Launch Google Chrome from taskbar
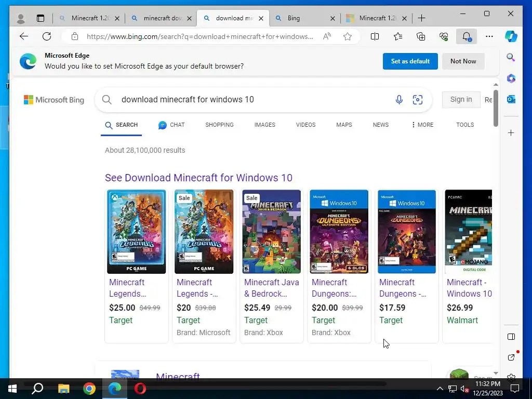The width and height of the screenshot is (532, 399). click(x=89, y=389)
